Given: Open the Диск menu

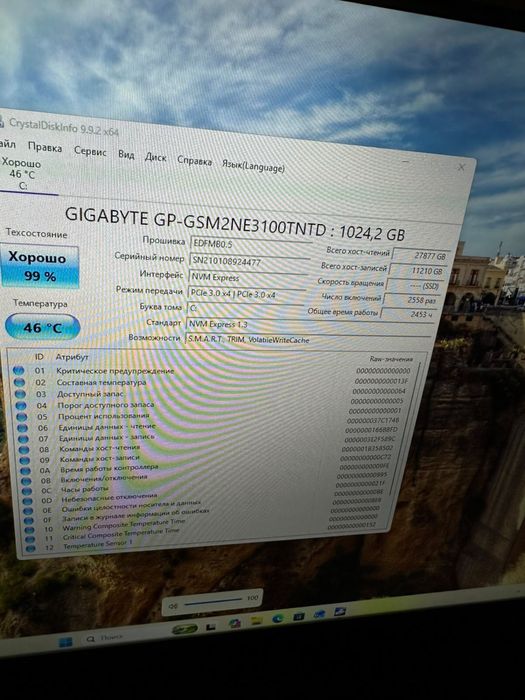Looking at the screenshot, I should [x=155, y=157].
